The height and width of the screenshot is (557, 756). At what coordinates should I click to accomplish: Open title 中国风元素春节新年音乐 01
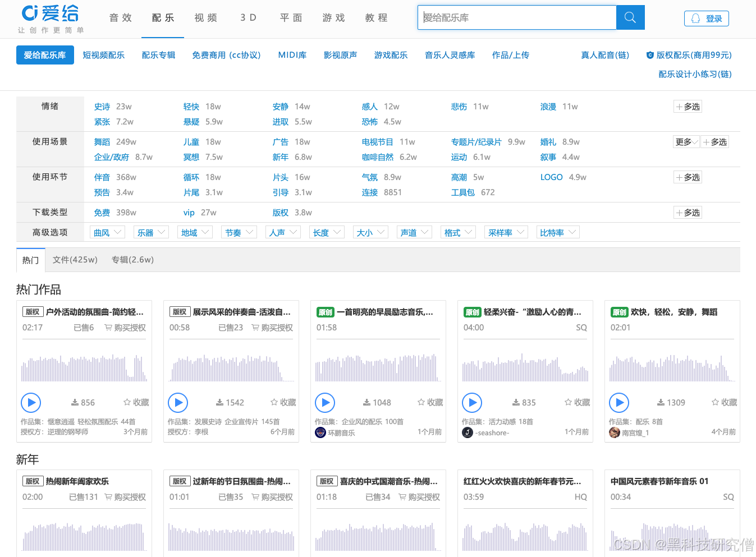pos(659,481)
